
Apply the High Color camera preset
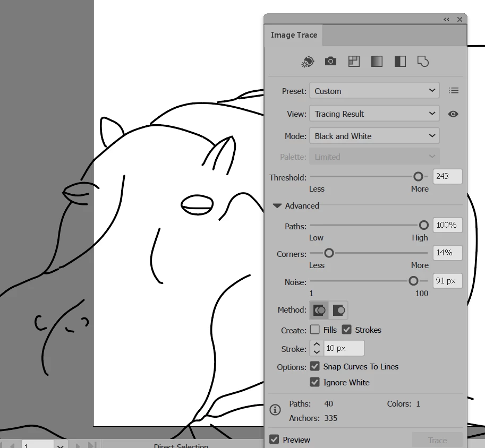330,61
